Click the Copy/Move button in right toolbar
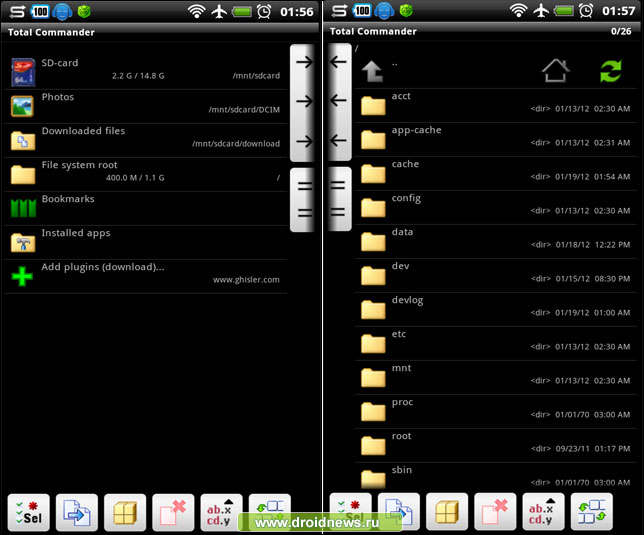The image size is (644, 535). (x=399, y=512)
